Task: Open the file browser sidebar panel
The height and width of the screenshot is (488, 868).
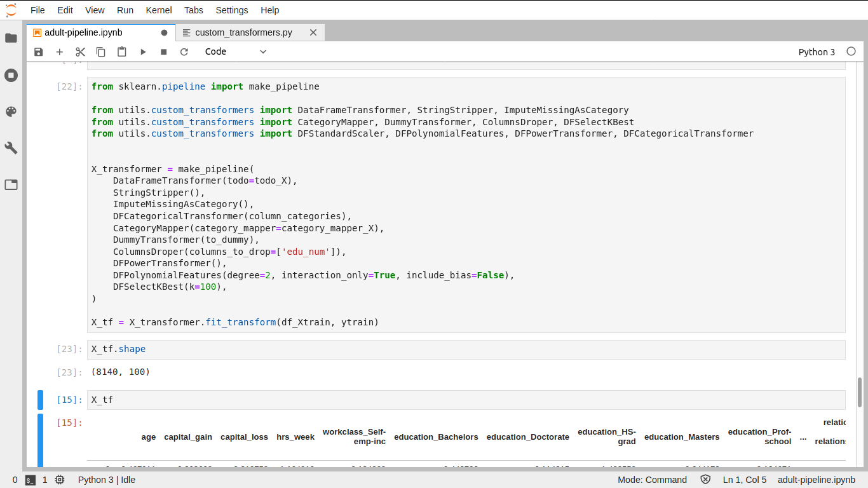Action: tap(11, 38)
